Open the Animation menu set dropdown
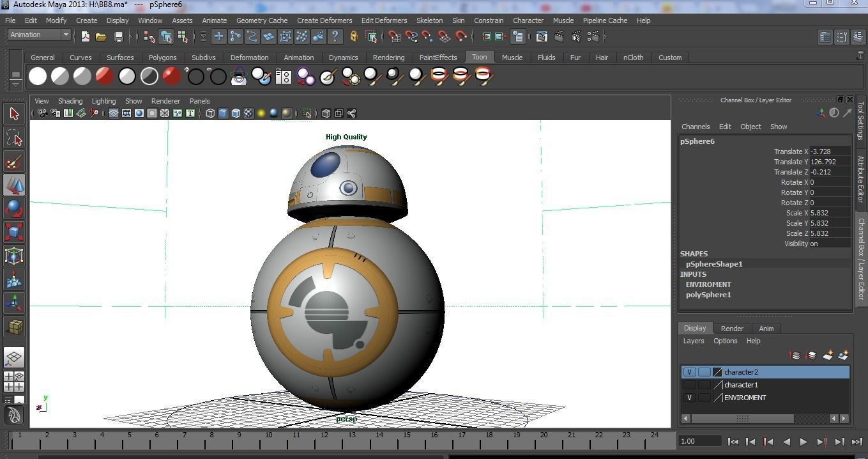The height and width of the screenshot is (459, 868). coord(39,35)
